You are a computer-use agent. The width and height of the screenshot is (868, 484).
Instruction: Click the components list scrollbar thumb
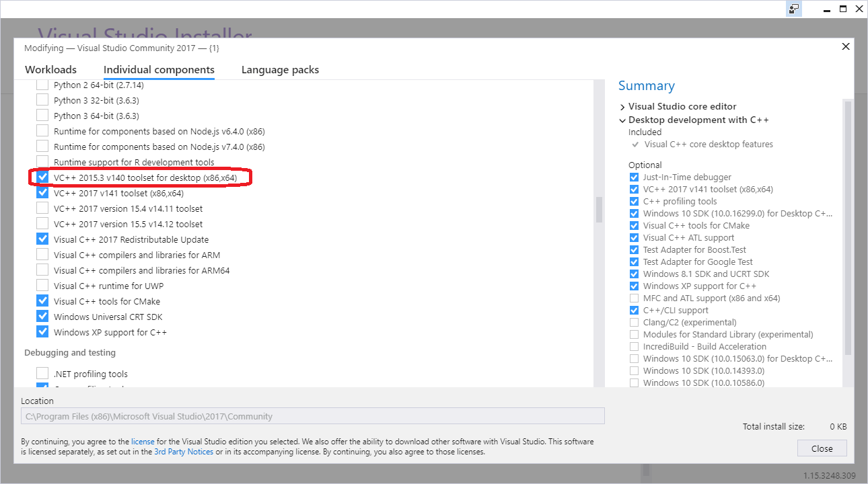coord(599,209)
